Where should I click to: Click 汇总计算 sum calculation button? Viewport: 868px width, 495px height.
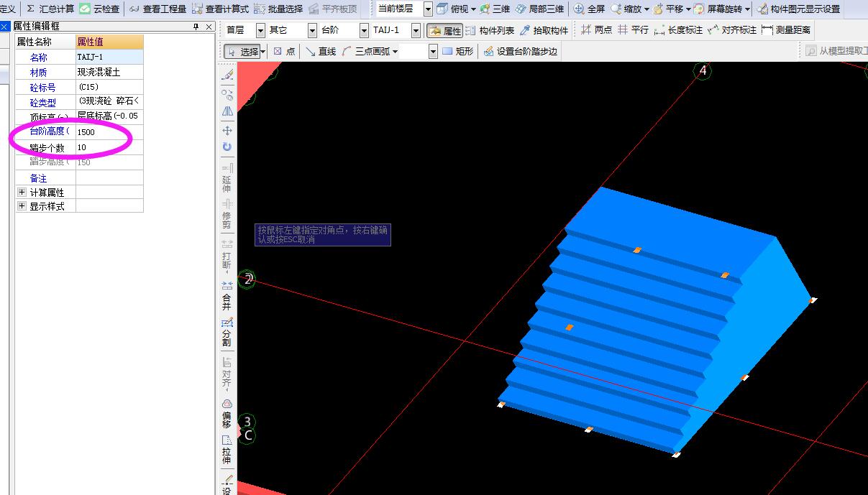pos(50,9)
